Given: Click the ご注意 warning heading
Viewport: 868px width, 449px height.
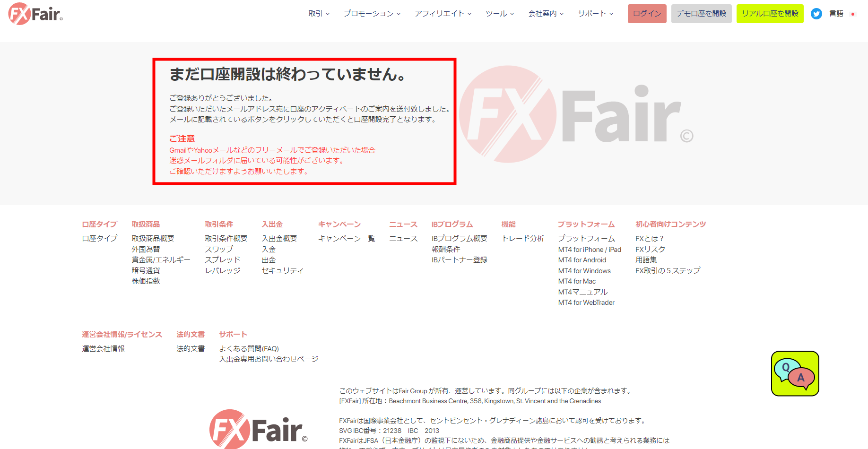Looking at the screenshot, I should (182, 139).
